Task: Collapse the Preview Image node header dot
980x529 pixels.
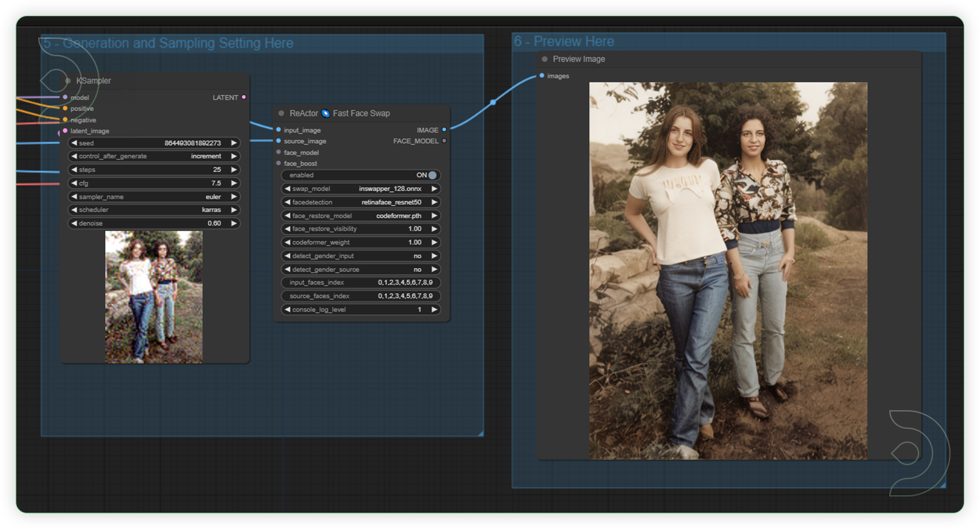Action: [544, 59]
